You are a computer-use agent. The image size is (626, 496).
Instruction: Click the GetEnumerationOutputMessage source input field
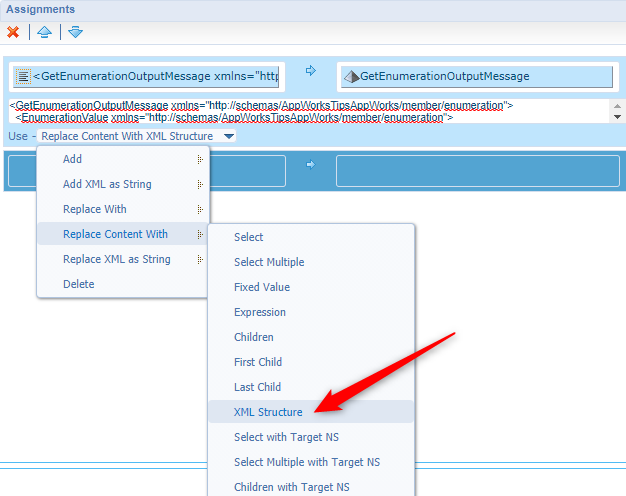tap(155, 76)
